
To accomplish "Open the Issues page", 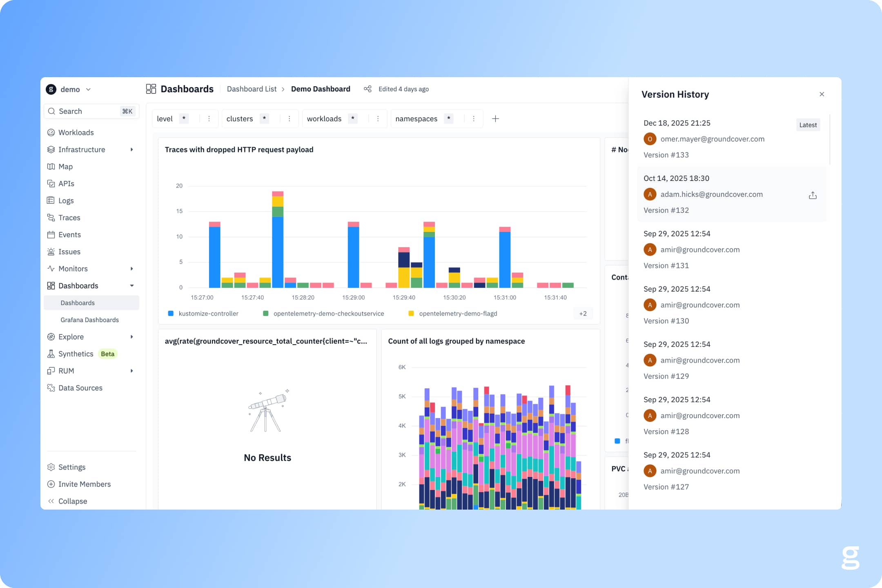I will point(69,252).
